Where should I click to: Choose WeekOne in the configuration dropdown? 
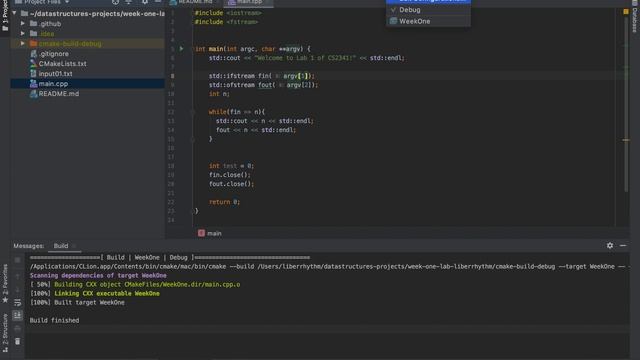click(x=415, y=21)
